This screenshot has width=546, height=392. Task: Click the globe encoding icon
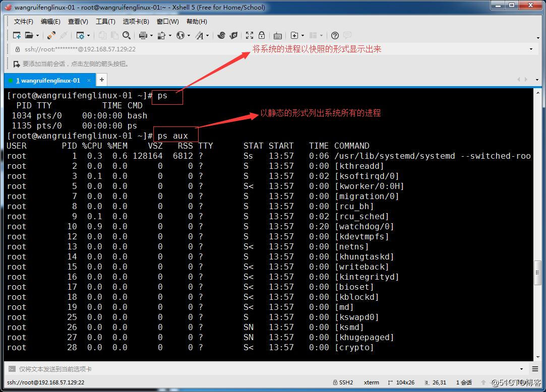click(180, 35)
